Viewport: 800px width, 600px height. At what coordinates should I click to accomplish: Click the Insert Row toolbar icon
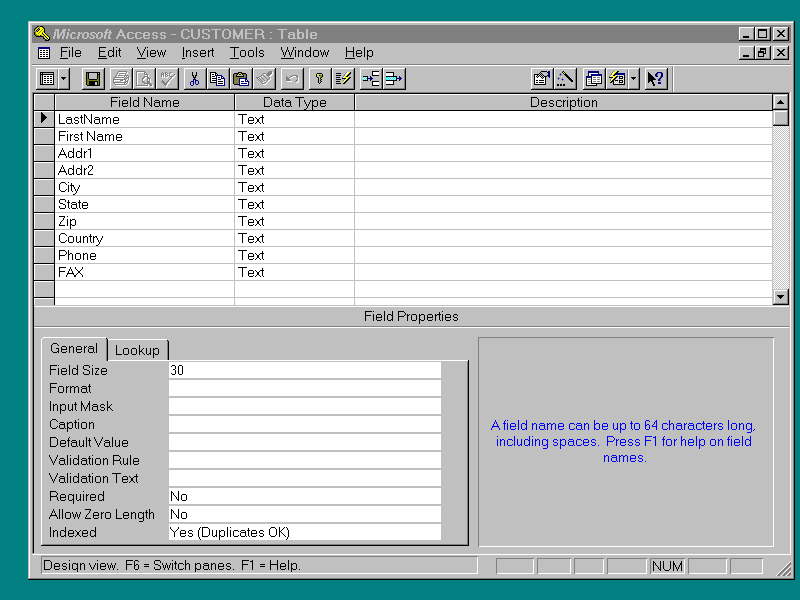371,78
